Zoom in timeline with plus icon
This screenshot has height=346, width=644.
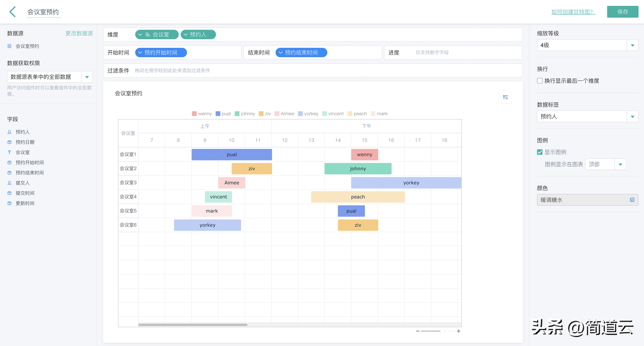point(458,331)
